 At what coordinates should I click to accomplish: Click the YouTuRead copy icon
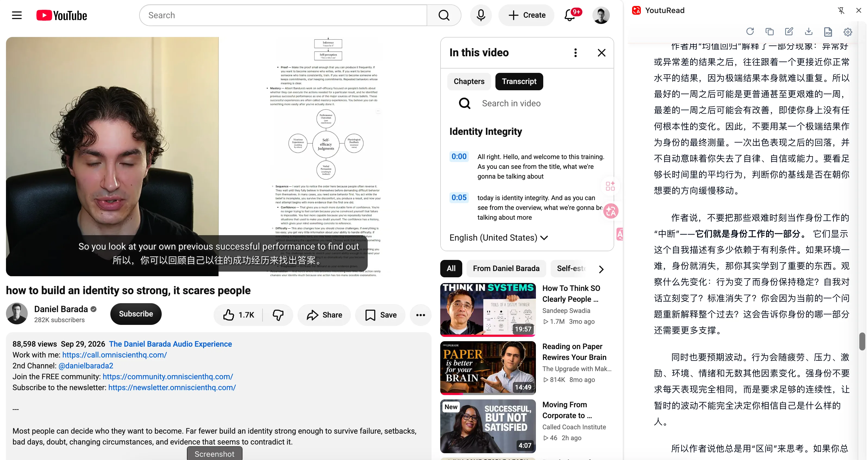click(769, 32)
